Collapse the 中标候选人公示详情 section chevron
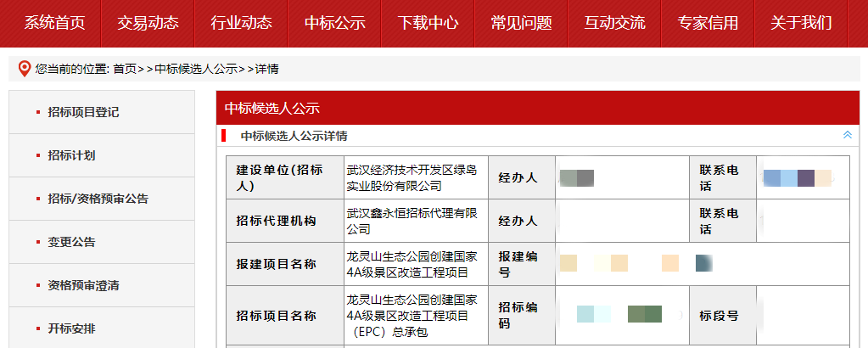 (847, 135)
